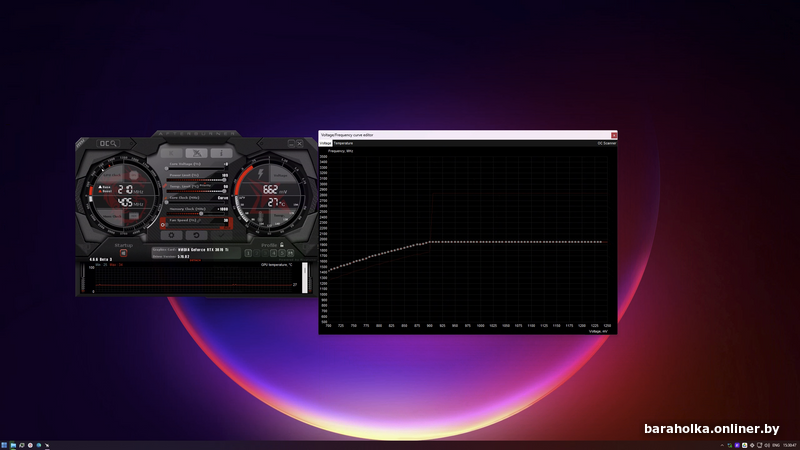
Task: Click OC Scanner in curve editor
Action: click(607, 143)
